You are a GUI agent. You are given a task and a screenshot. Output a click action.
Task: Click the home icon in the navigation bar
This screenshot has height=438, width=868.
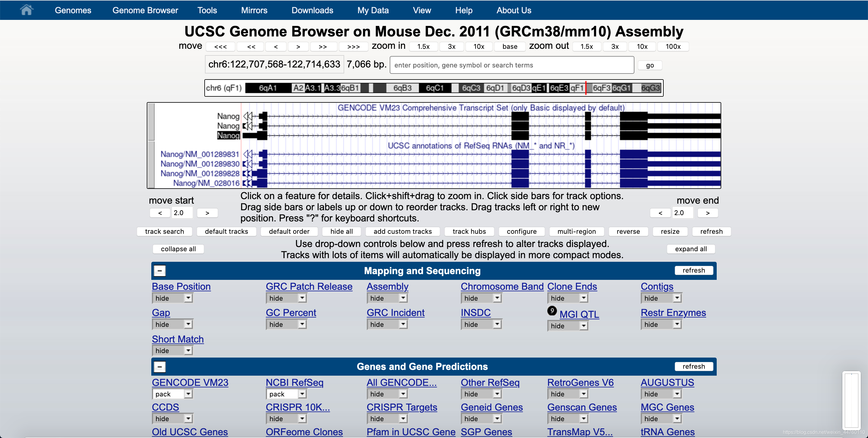(26, 10)
